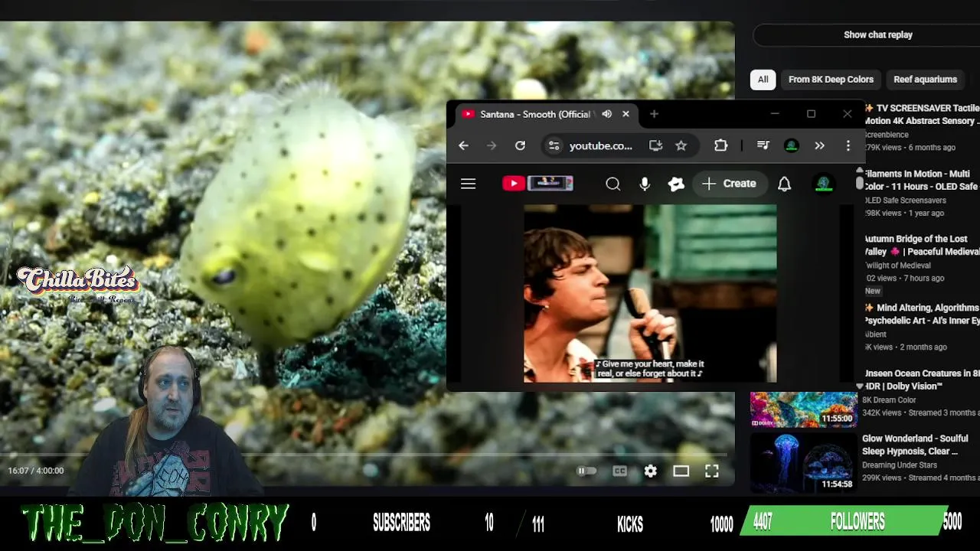The image size is (980, 551).
Task: Expand hidden toolbar items with double chevron
Action: click(819, 145)
